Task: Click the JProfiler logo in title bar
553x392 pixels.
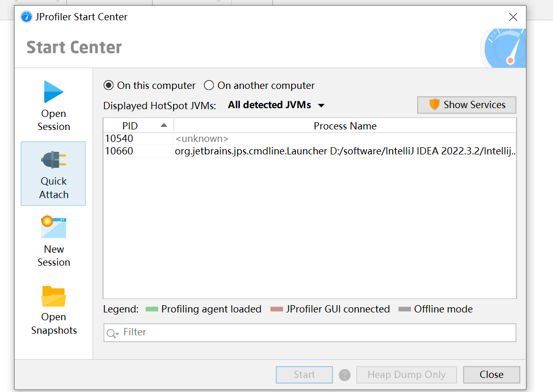Action: [26, 17]
